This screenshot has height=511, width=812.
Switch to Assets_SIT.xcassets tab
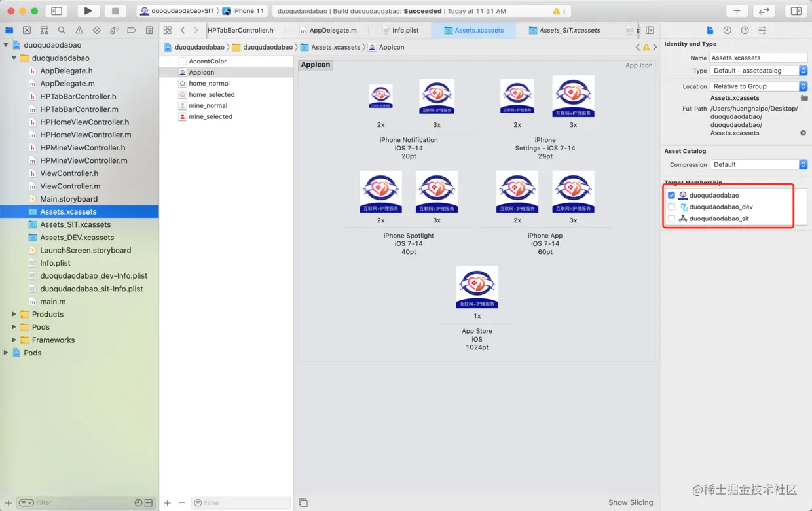[x=564, y=30]
